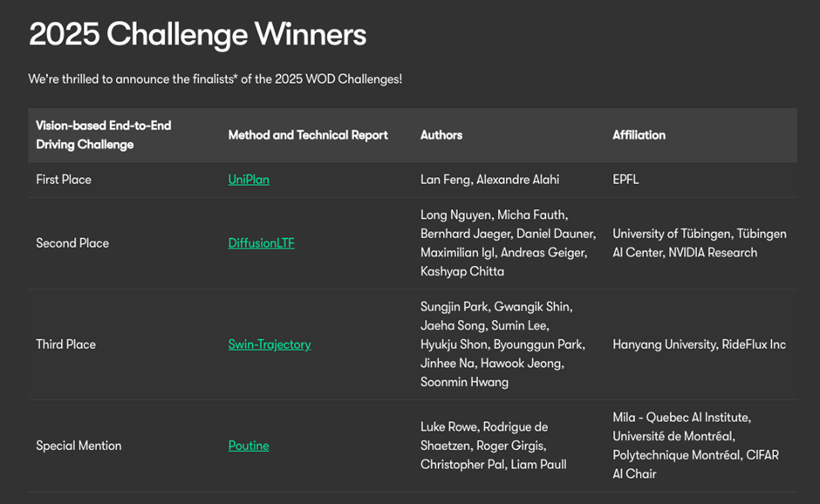Select the First Place row label

tap(64, 180)
